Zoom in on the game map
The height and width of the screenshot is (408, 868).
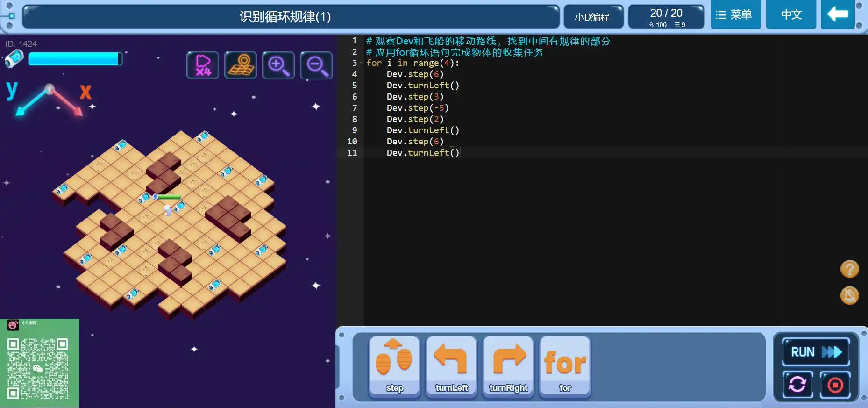tap(278, 65)
